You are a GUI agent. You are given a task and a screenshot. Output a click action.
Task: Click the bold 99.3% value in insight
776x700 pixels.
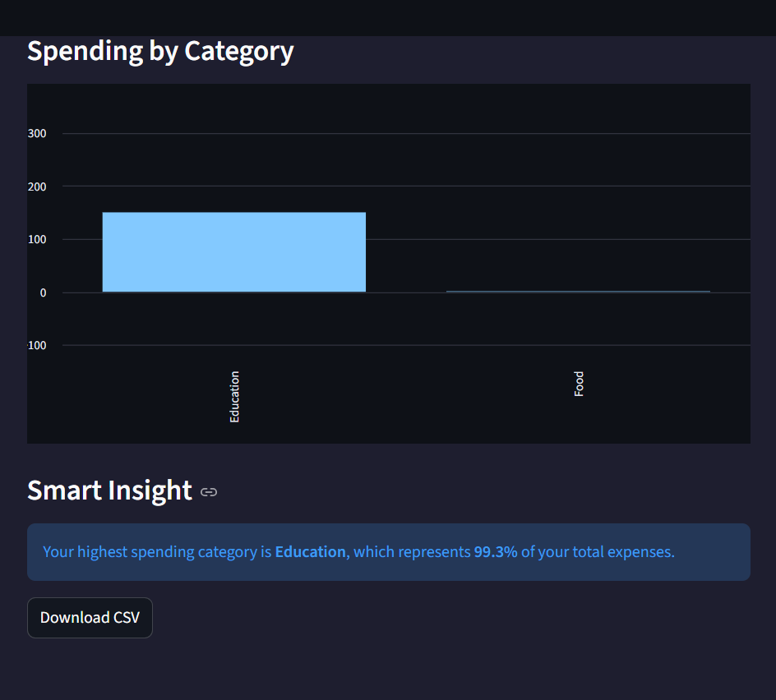pos(496,551)
